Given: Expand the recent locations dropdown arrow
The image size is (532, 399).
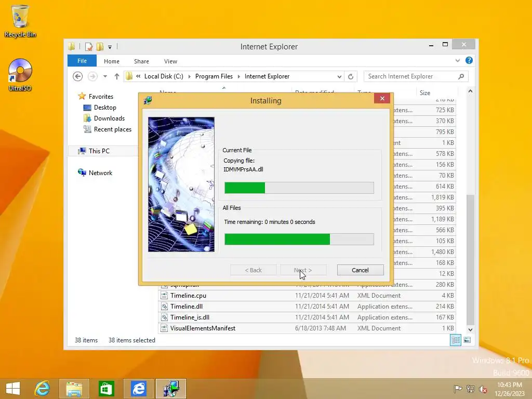Looking at the screenshot, I should tap(105, 76).
